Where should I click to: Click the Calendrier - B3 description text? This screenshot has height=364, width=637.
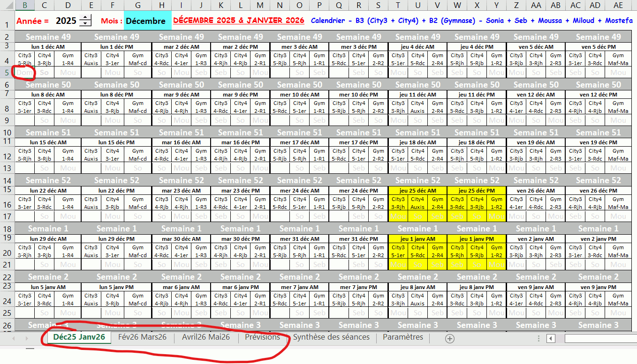[x=472, y=21]
